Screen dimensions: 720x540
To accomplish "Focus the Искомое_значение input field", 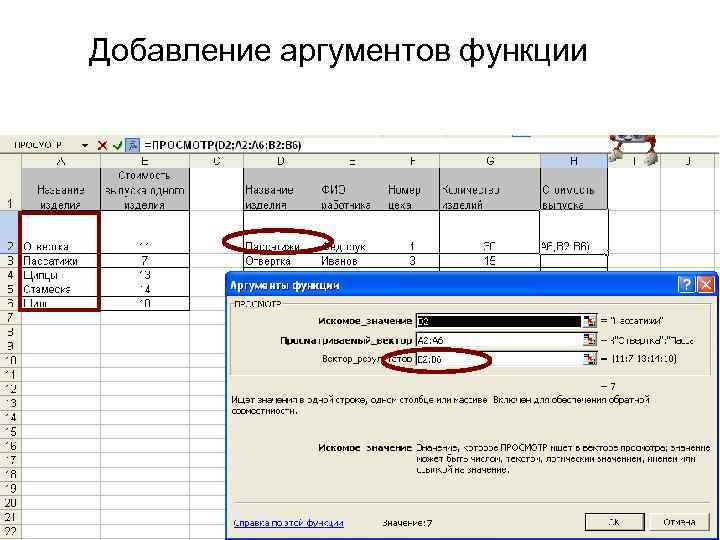I will tap(500, 321).
